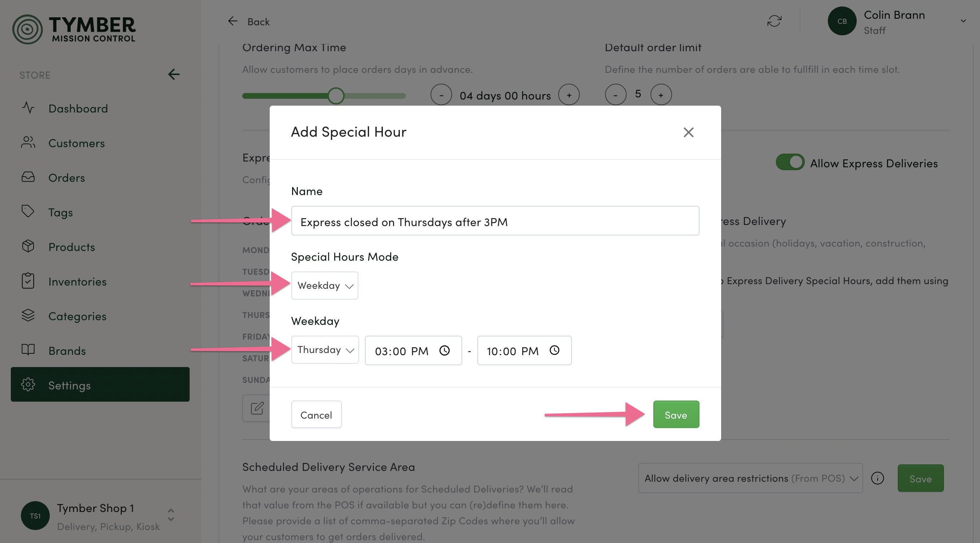Close the Add Special Hour dialog
The height and width of the screenshot is (543, 980).
[x=688, y=132]
